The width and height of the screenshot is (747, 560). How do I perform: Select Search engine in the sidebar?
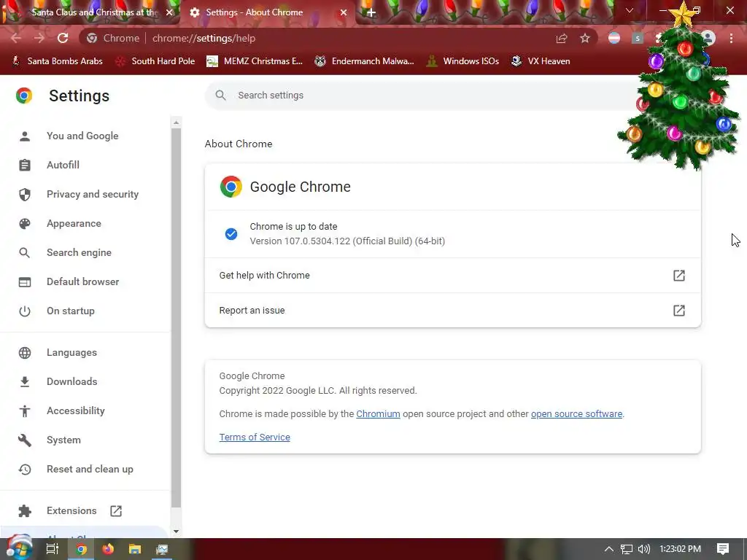click(x=79, y=252)
